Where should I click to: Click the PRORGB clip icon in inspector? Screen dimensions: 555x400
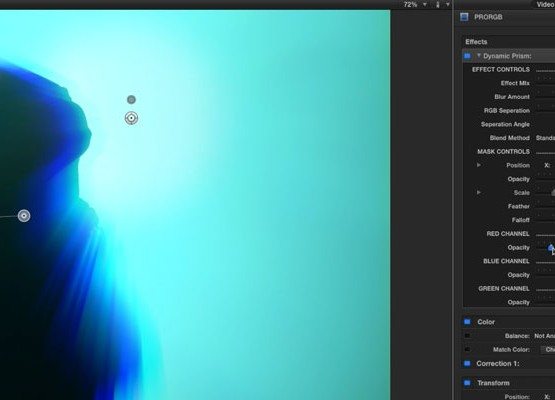tap(464, 17)
